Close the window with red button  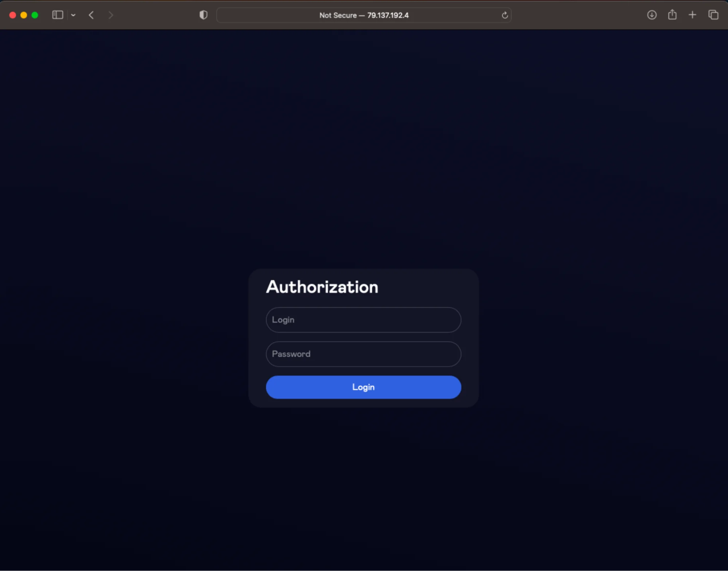pos(13,15)
